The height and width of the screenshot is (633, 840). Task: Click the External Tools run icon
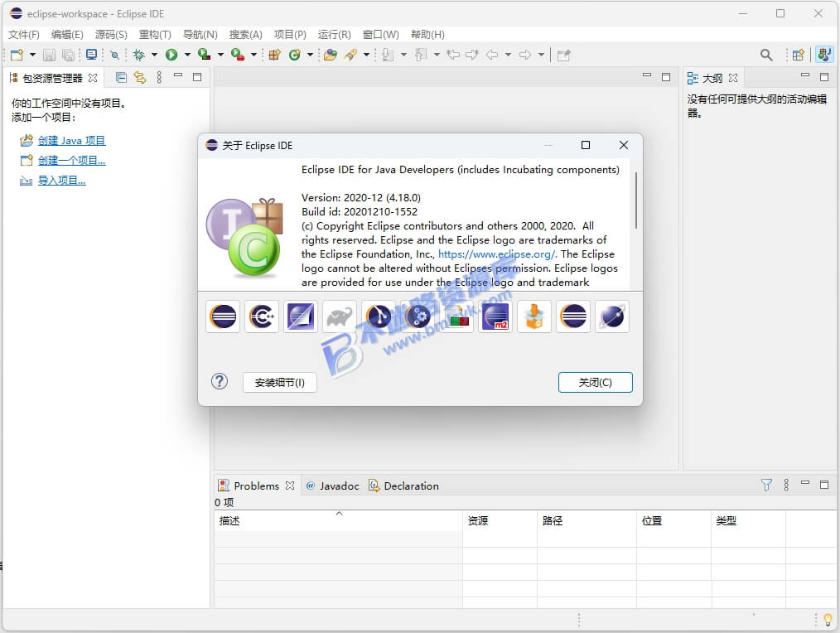tap(237, 55)
